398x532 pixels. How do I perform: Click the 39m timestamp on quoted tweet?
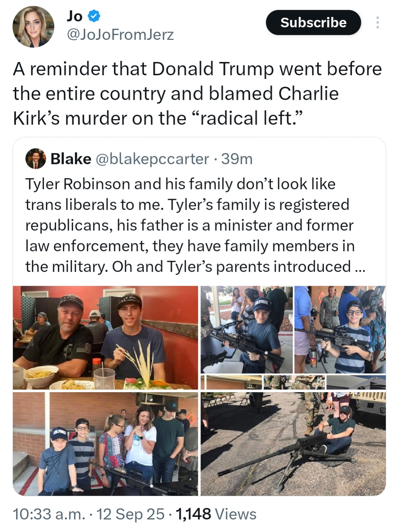tap(237, 159)
